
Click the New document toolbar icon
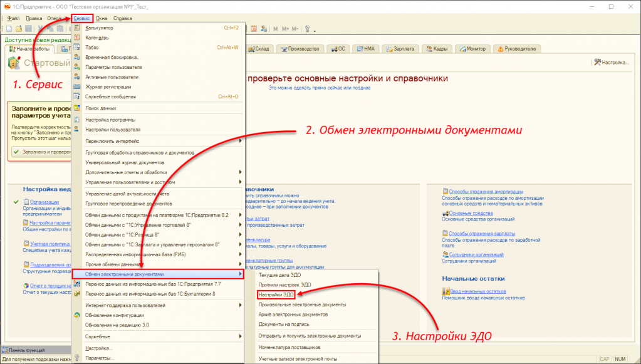coord(9,29)
